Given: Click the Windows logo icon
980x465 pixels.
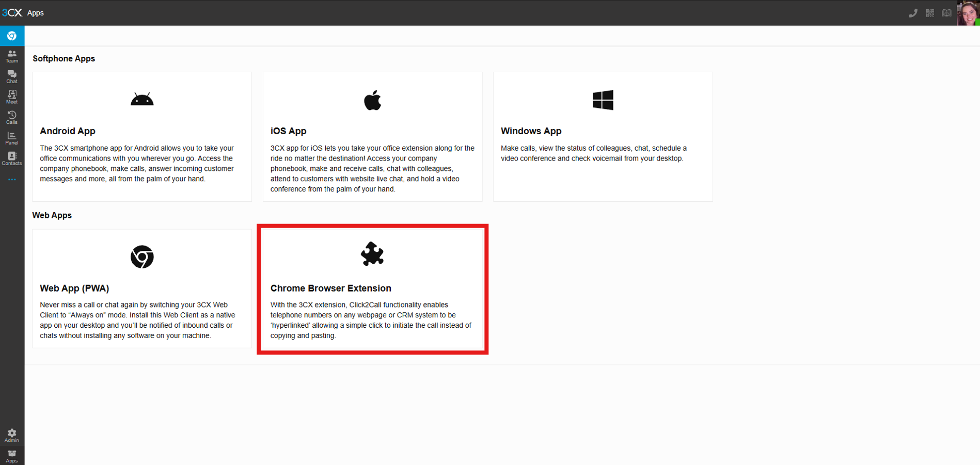Looking at the screenshot, I should pos(603,100).
